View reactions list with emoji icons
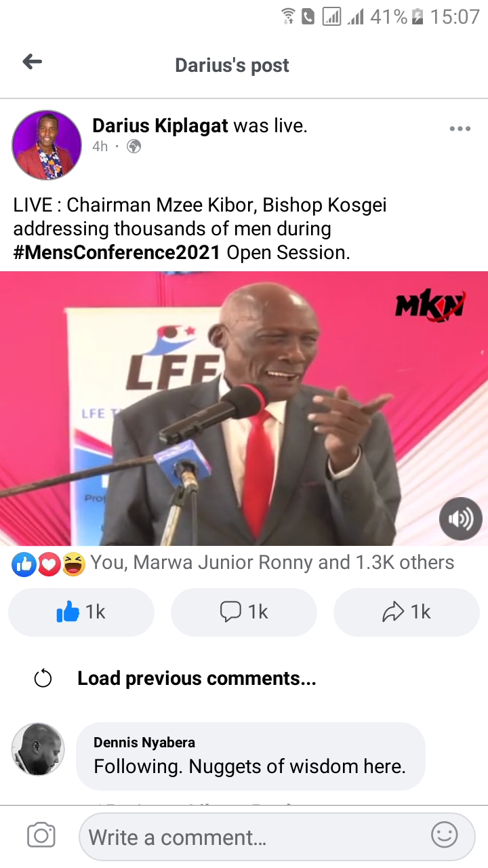Image resolution: width=488 pixels, height=868 pixels. [48, 564]
